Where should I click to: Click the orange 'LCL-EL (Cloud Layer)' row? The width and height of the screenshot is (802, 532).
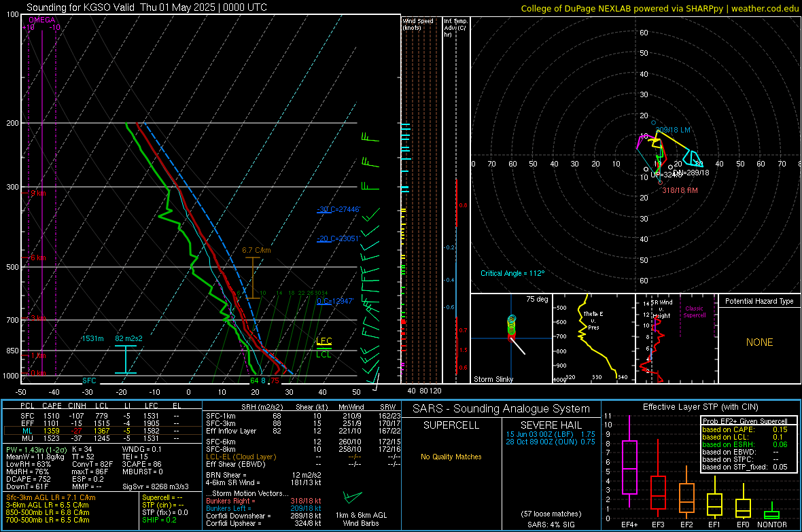click(x=303, y=457)
